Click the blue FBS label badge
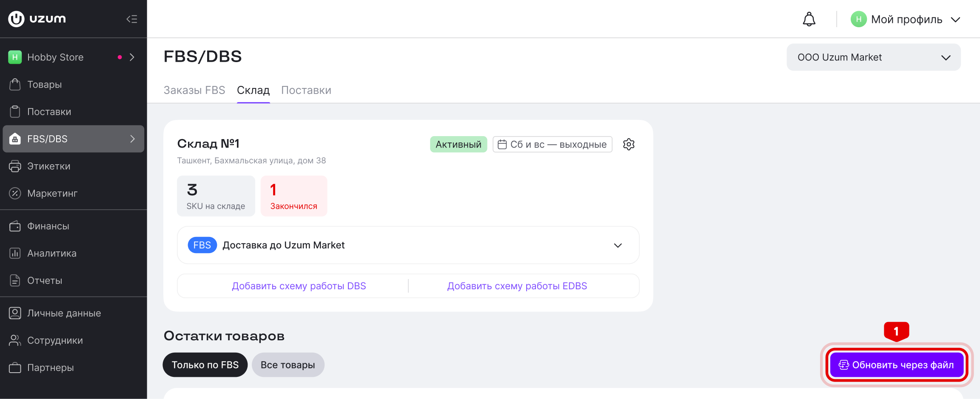The height and width of the screenshot is (399, 980). point(202,245)
